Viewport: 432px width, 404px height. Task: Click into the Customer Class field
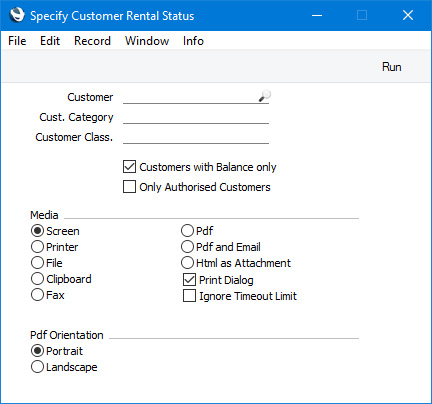(196, 137)
